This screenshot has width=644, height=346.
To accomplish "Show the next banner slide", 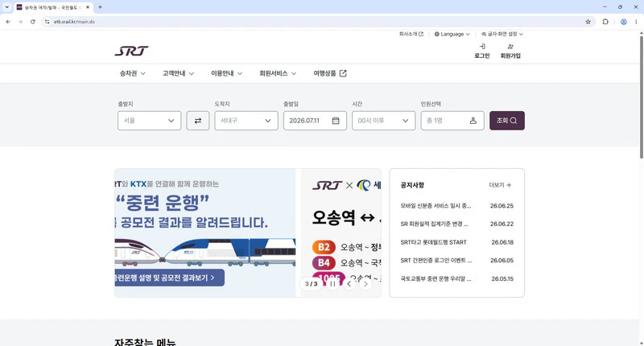I will [x=365, y=283].
